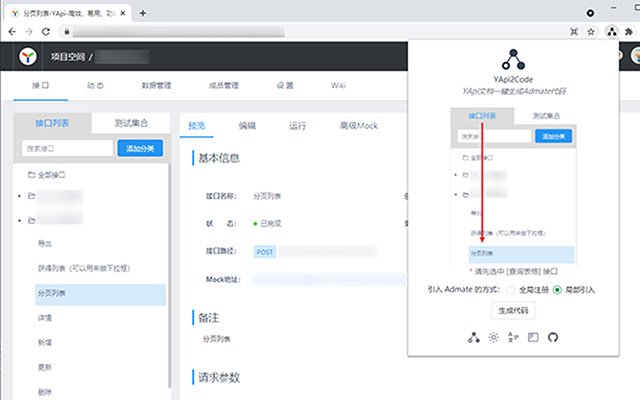Select the 新增 interface in the tree
This screenshot has height=400, width=640.
(x=44, y=342)
